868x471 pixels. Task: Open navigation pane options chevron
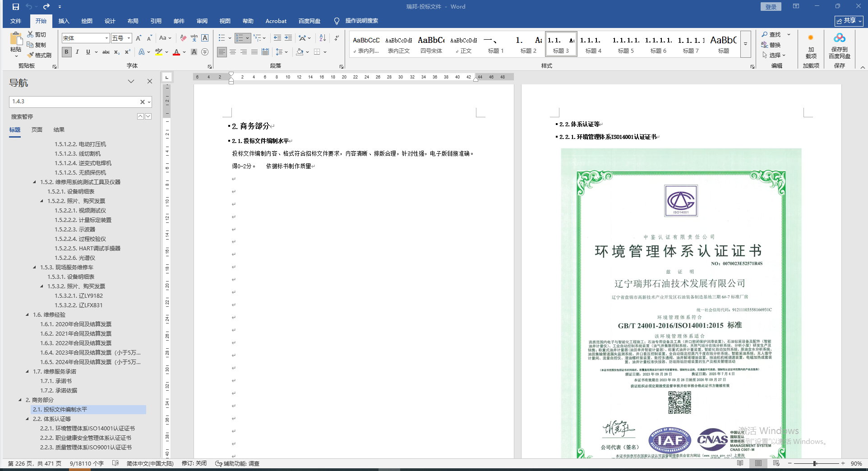click(131, 81)
